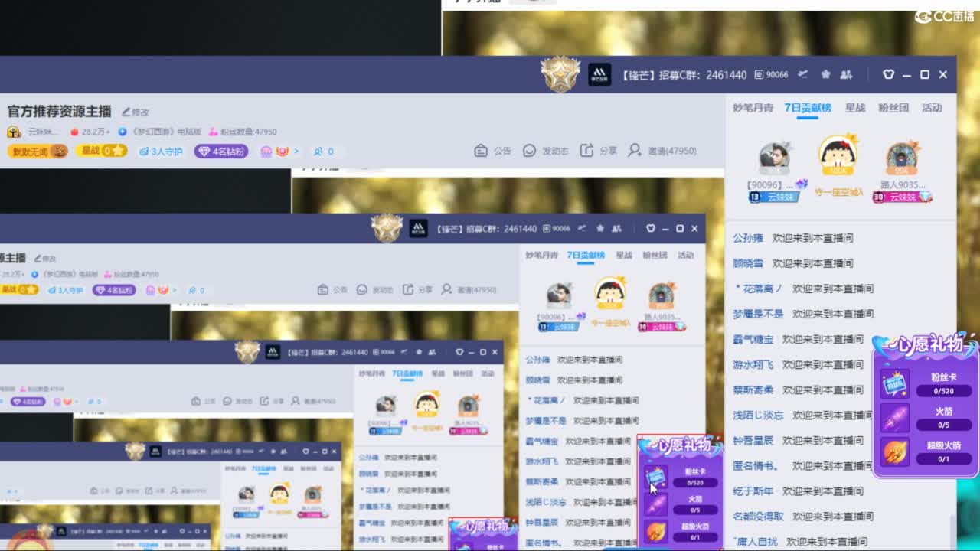Click the 0/520 粉丝卡 progress bar in largest panel
Viewport: 980px width, 551px height.
(x=943, y=390)
